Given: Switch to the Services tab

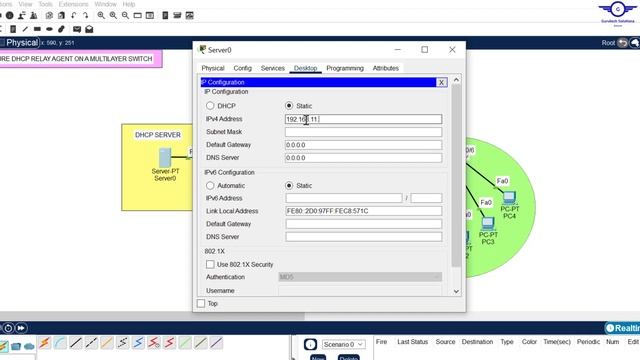Looking at the screenshot, I should [273, 68].
